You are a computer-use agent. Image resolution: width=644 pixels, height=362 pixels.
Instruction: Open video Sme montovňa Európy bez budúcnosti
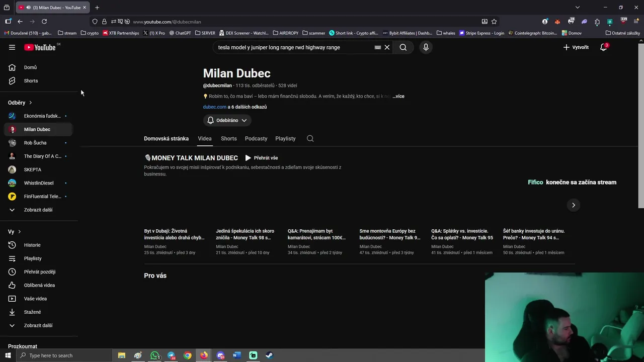[x=390, y=234]
